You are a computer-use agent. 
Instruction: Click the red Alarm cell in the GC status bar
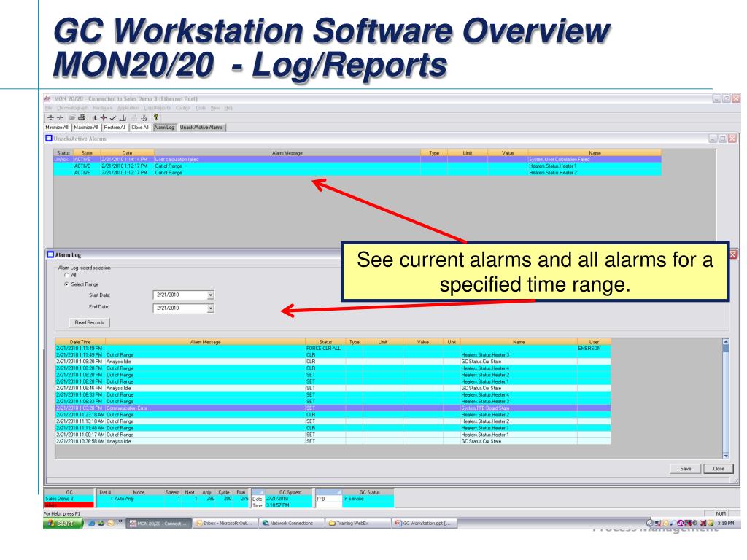pos(69,505)
